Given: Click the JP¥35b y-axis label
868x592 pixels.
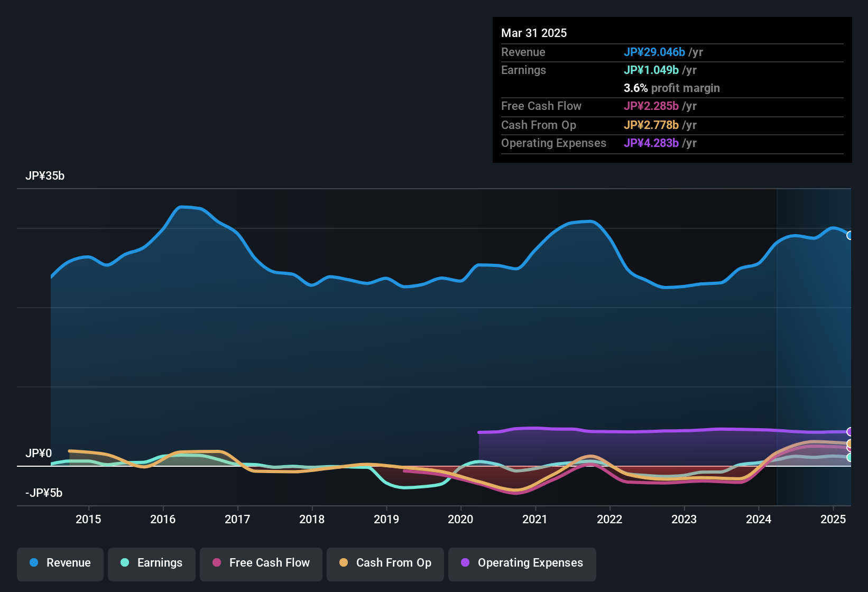Looking at the screenshot, I should tap(45, 176).
